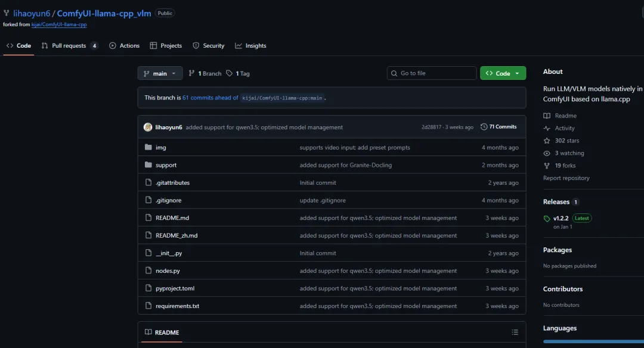Viewport: 644px width, 348px height.
Task: Open the img folder icon
Action: point(148,147)
